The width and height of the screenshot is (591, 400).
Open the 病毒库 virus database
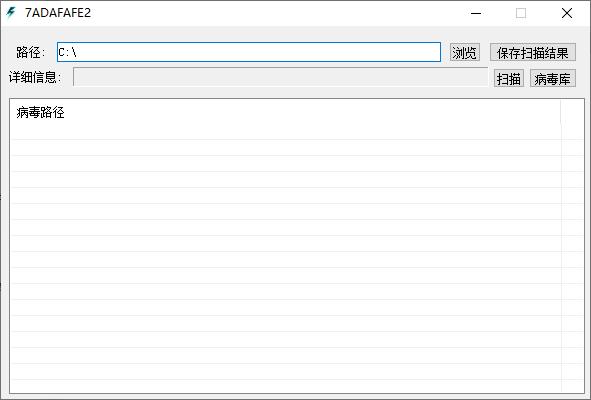pyautogui.click(x=553, y=78)
